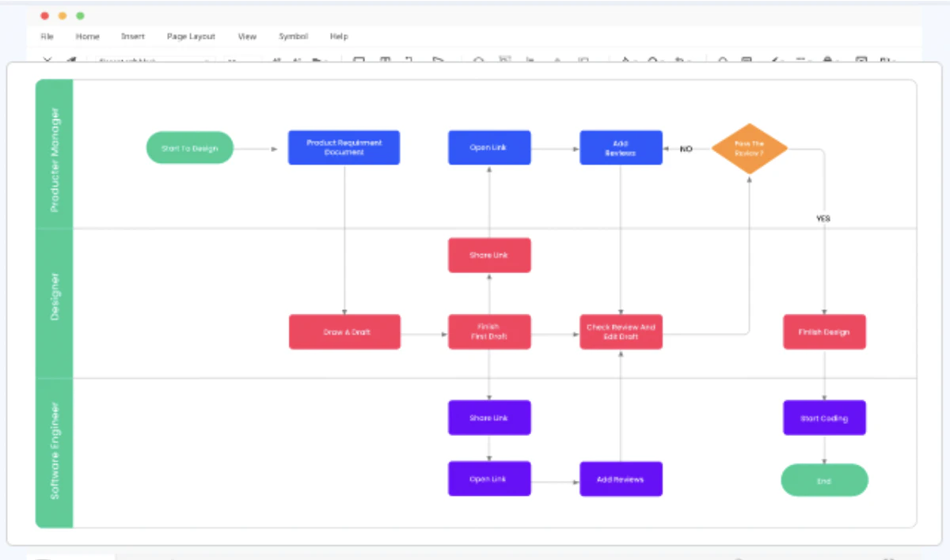Screen dimensions: 950x560
Task: Open the Home menu
Action: pyautogui.click(x=88, y=36)
